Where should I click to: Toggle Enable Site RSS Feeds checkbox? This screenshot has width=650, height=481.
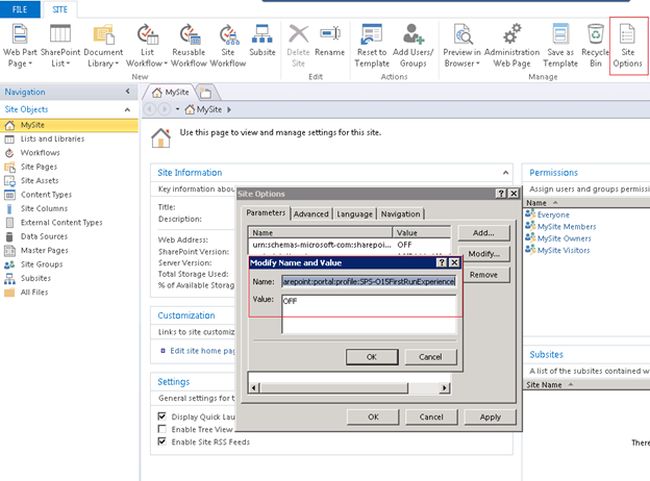tap(163, 441)
